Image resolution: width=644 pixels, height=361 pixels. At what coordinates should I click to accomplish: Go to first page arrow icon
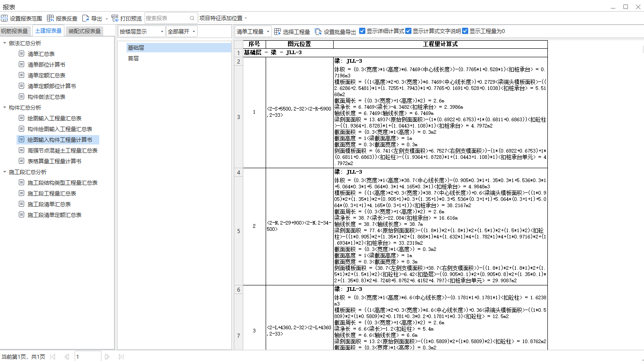coord(53,357)
